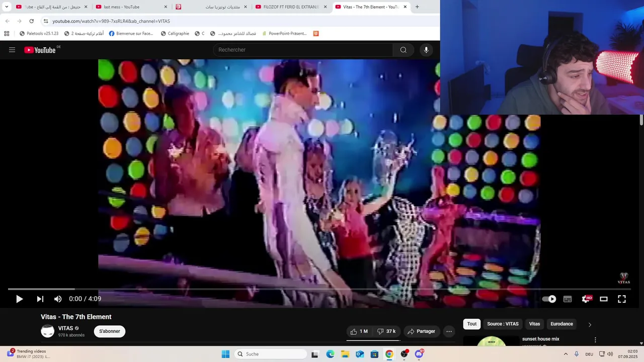Enter fullscreen mode

[x=622, y=299]
